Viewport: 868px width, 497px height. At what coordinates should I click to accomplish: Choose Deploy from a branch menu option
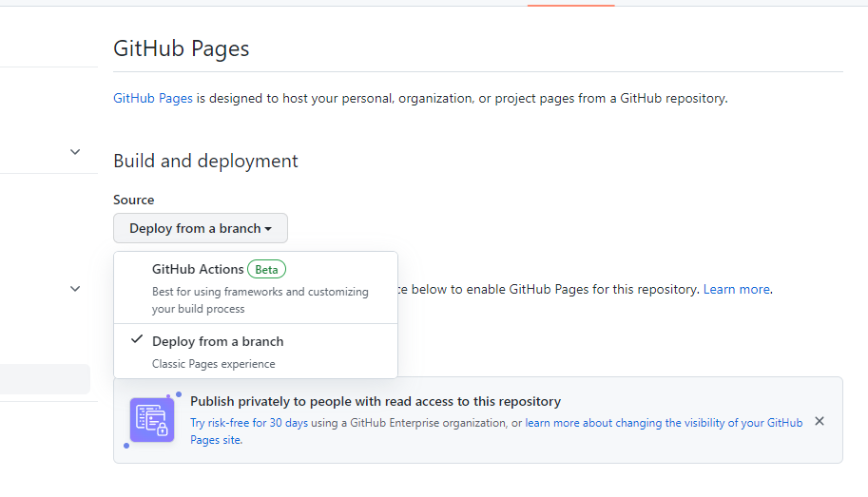256,352
